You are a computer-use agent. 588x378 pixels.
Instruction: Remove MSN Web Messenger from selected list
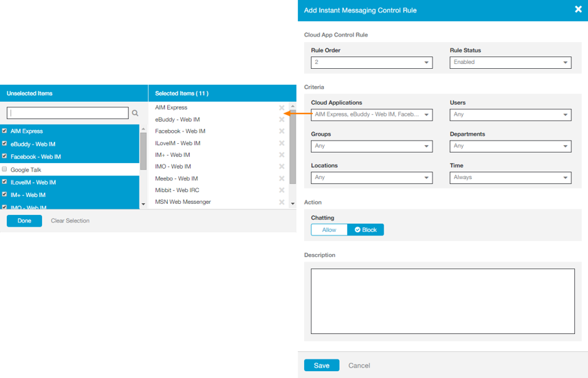(x=281, y=202)
